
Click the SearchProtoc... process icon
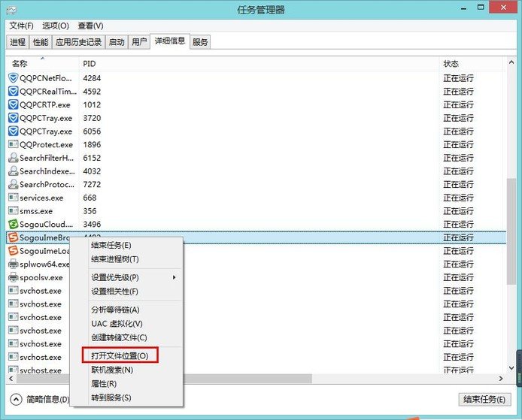pyautogui.click(x=13, y=184)
